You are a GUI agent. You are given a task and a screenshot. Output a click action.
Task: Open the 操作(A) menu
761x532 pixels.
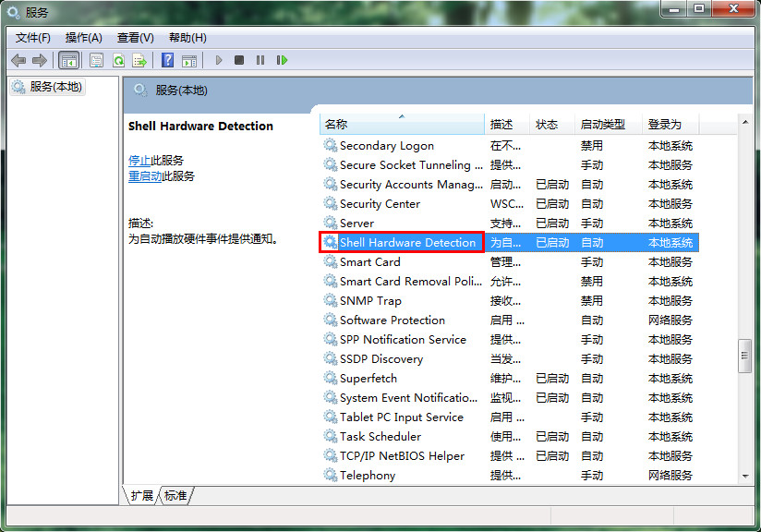pos(83,38)
